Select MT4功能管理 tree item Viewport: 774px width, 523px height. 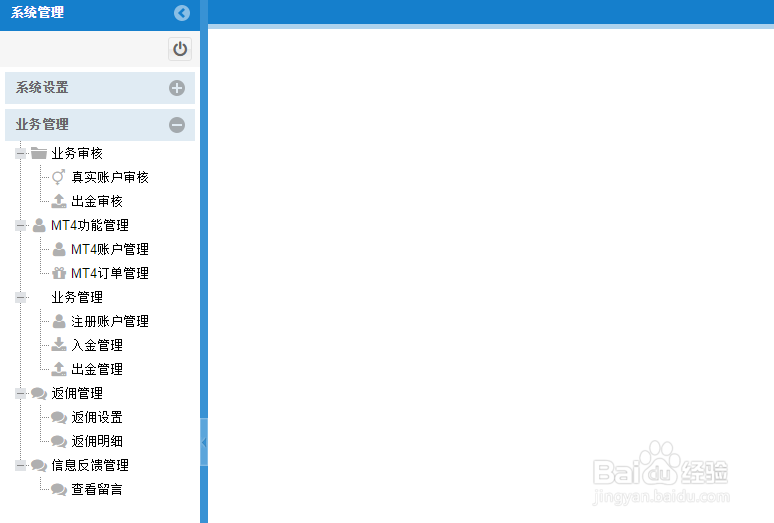[90, 225]
